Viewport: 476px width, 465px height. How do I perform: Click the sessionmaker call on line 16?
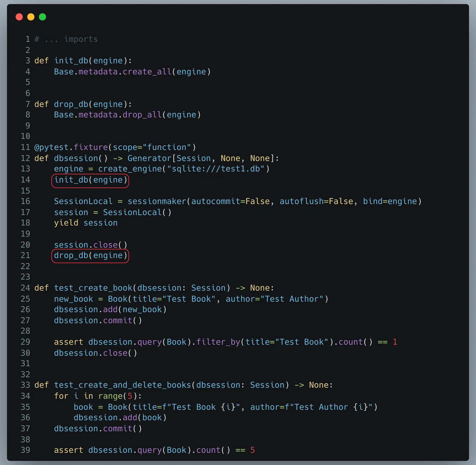click(156, 201)
